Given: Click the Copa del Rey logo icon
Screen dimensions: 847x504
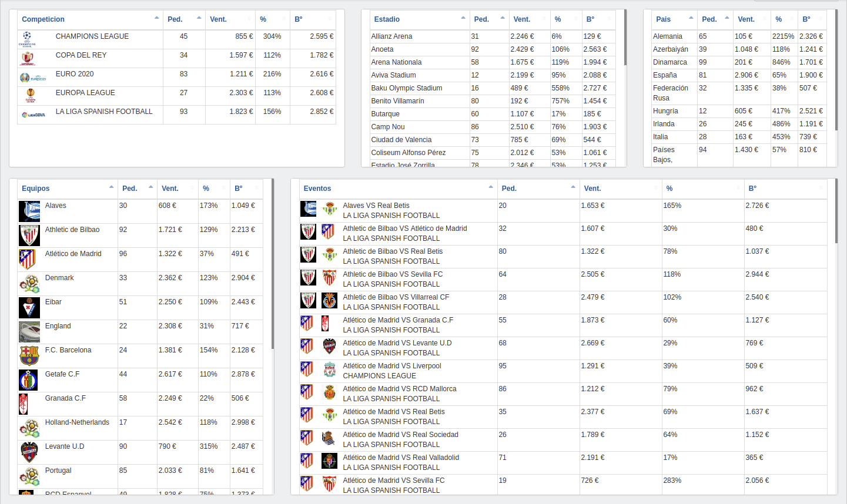Looking at the screenshot, I should [27, 59].
